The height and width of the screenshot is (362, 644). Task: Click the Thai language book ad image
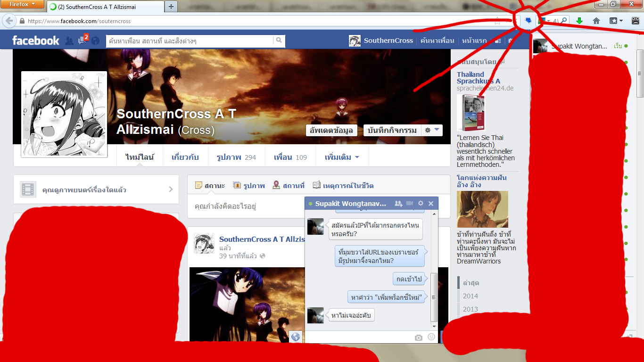[x=471, y=113]
